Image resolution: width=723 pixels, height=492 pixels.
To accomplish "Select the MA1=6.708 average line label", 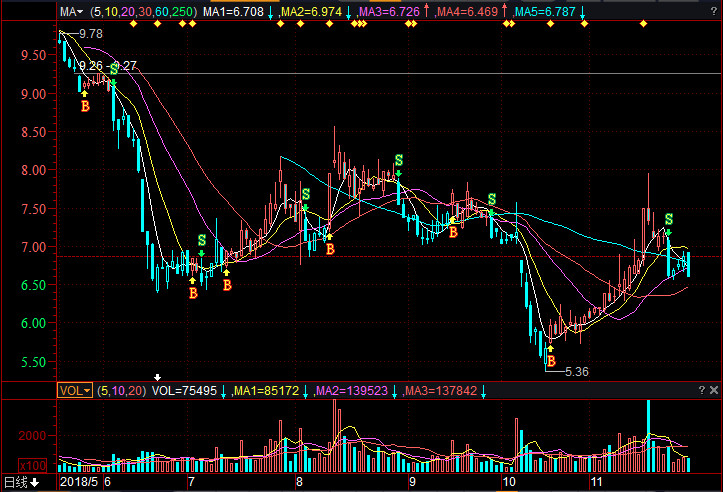I will click(233, 11).
